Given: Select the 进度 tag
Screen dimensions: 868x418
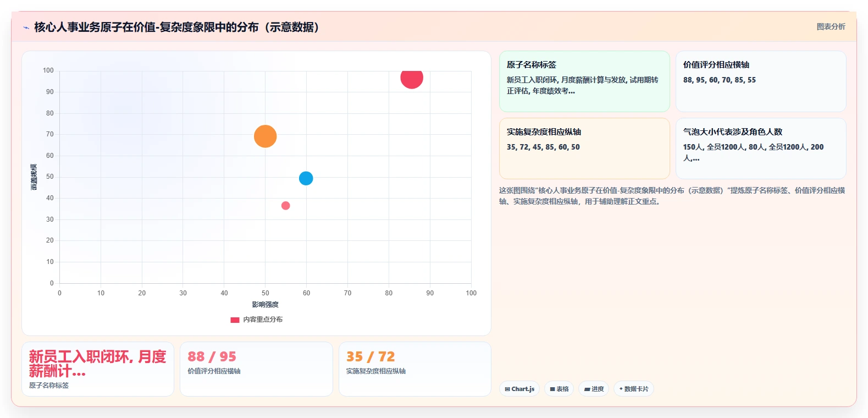Looking at the screenshot, I should pyautogui.click(x=594, y=389).
